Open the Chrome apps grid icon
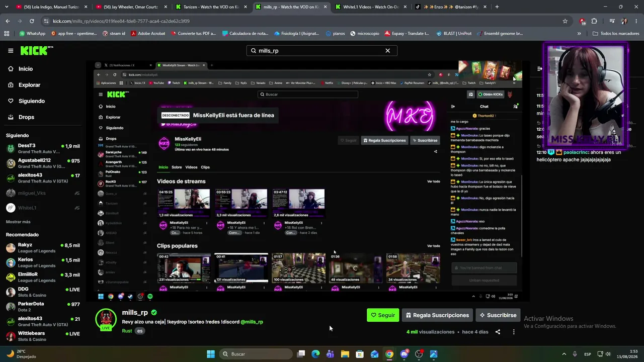Image resolution: width=644 pixels, height=362 pixels. tap(7, 34)
